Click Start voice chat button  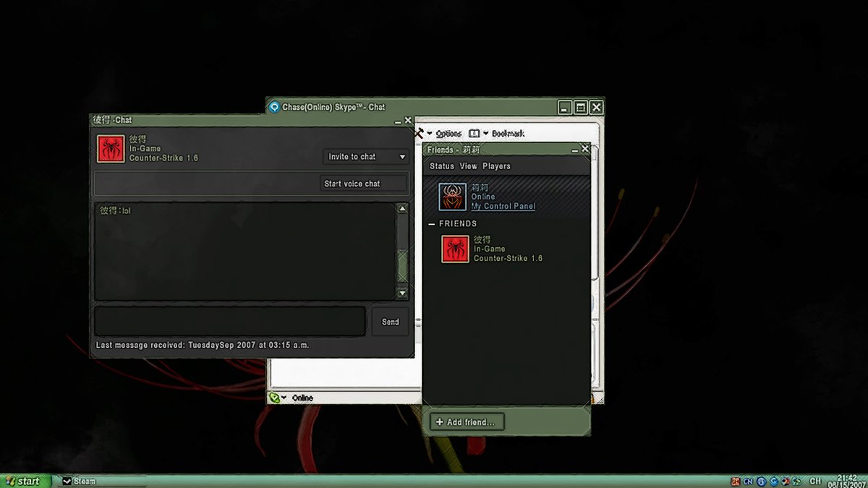365,184
